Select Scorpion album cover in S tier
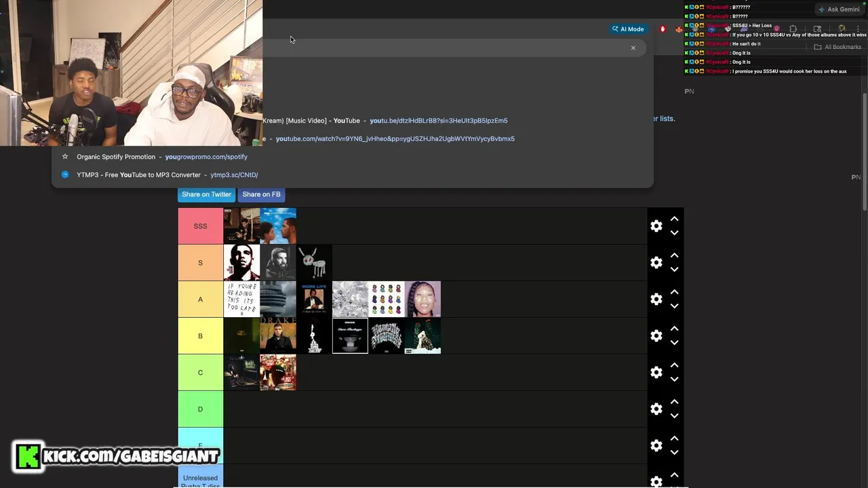Viewport: 868px width, 488px height. click(278, 263)
